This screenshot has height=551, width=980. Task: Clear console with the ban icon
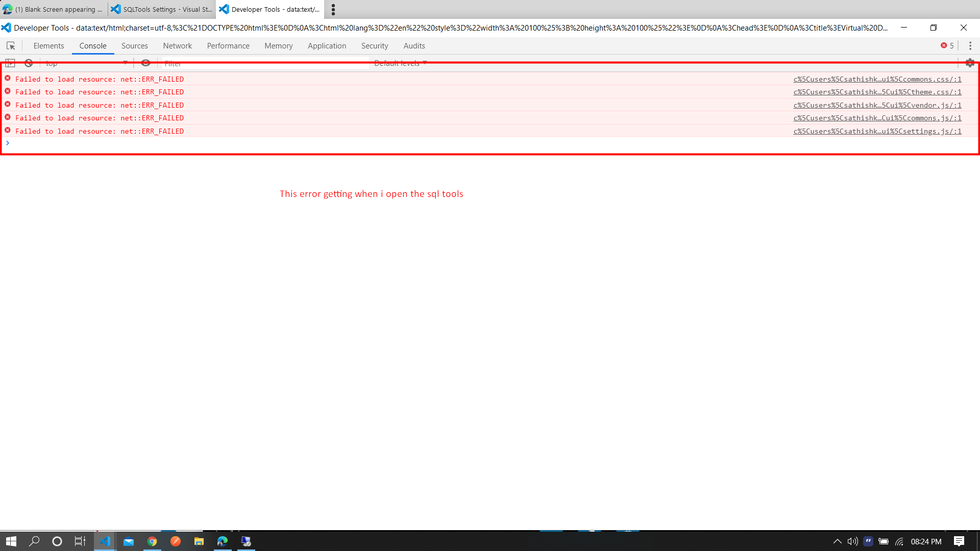[29, 63]
